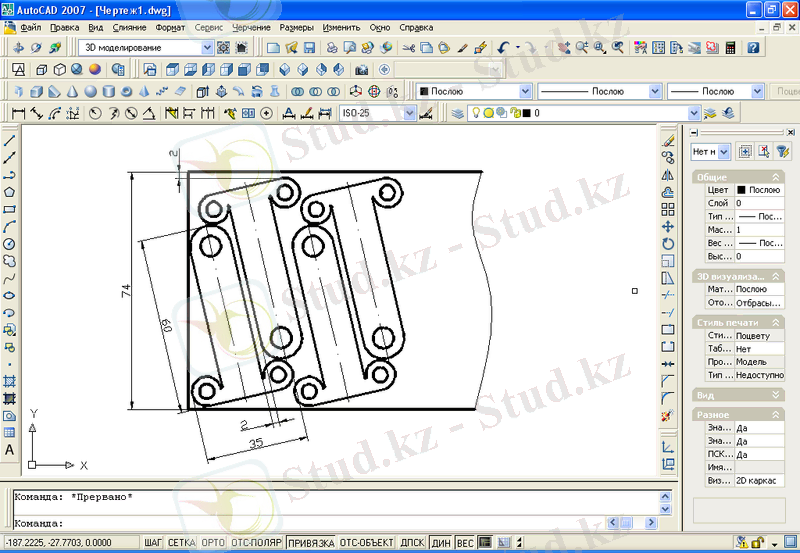Screen dimensions: 800x553
Task: Click the Undo arrow in toolbar
Action: 503,47
